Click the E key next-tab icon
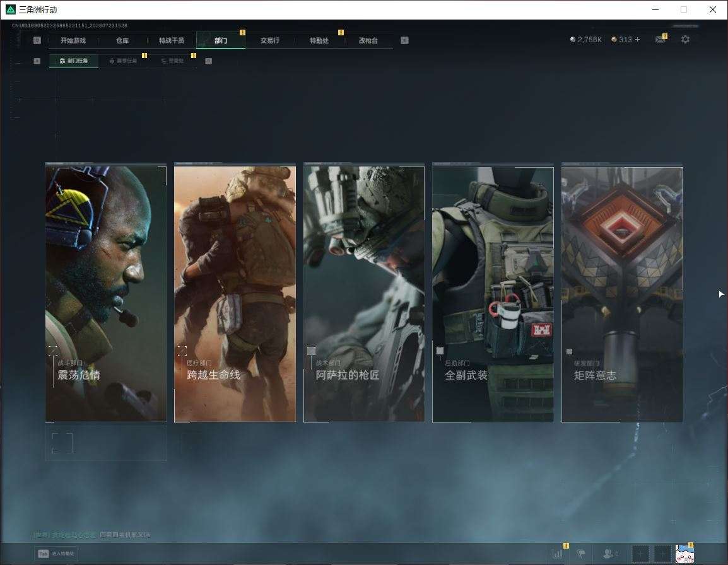Image resolution: width=728 pixels, height=565 pixels. pos(404,40)
